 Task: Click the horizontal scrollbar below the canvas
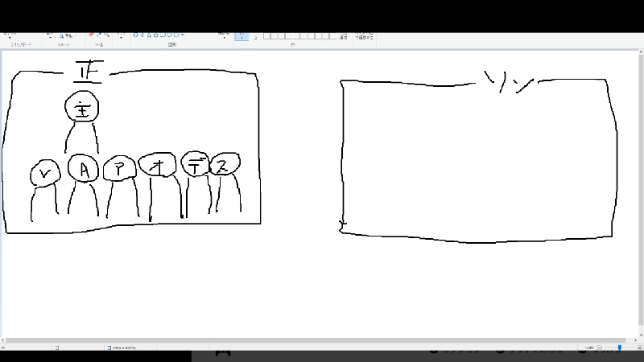click(322, 340)
